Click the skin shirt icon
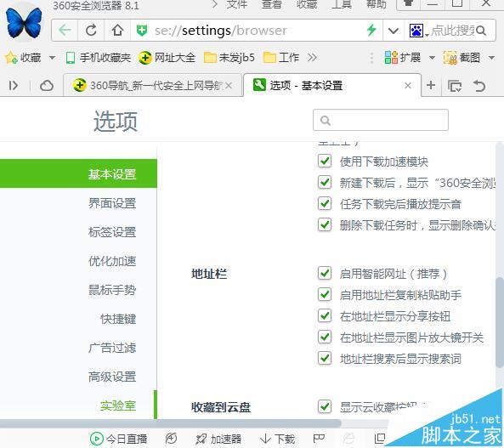This screenshot has height=448, width=504. tap(409, 4)
